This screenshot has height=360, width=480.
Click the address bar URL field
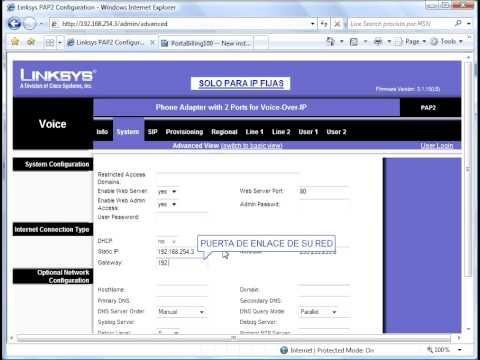180,24
